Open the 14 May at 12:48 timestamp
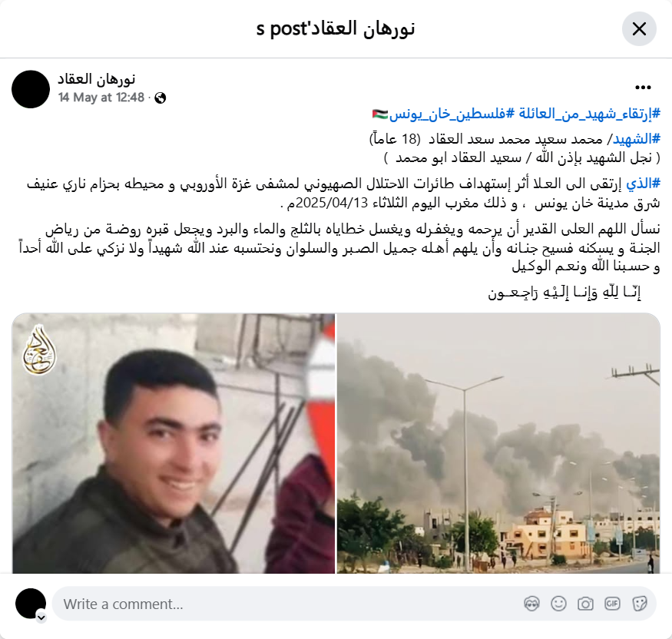672x639 pixels. click(101, 98)
